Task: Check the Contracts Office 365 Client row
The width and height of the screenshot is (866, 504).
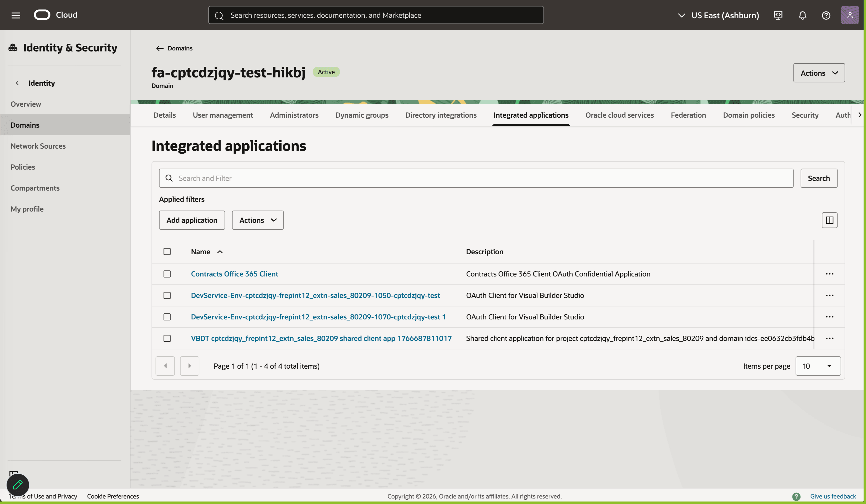Action: pos(167,274)
